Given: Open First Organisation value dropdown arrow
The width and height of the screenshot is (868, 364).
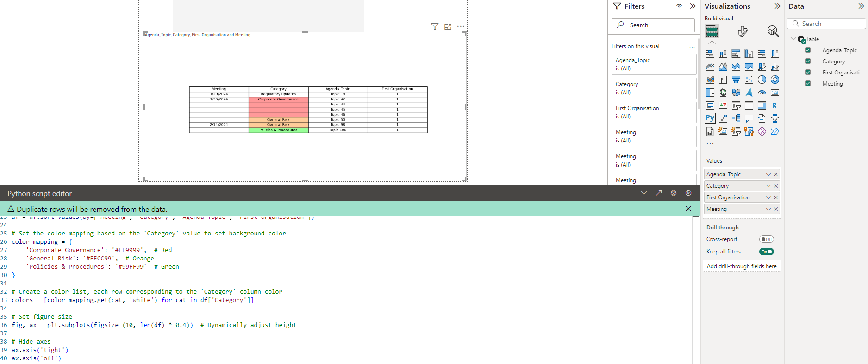Looking at the screenshot, I should tap(768, 197).
